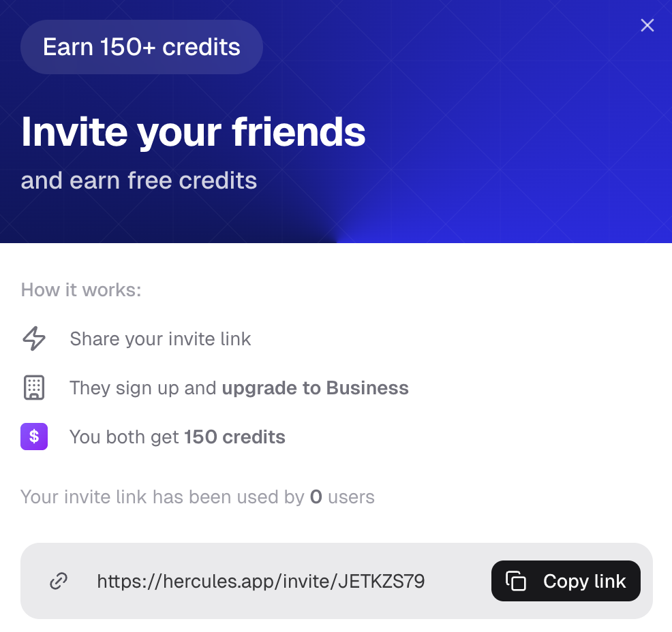Click the chain link icon in the URL field
Screen dimensions: 672x632
tap(58, 581)
